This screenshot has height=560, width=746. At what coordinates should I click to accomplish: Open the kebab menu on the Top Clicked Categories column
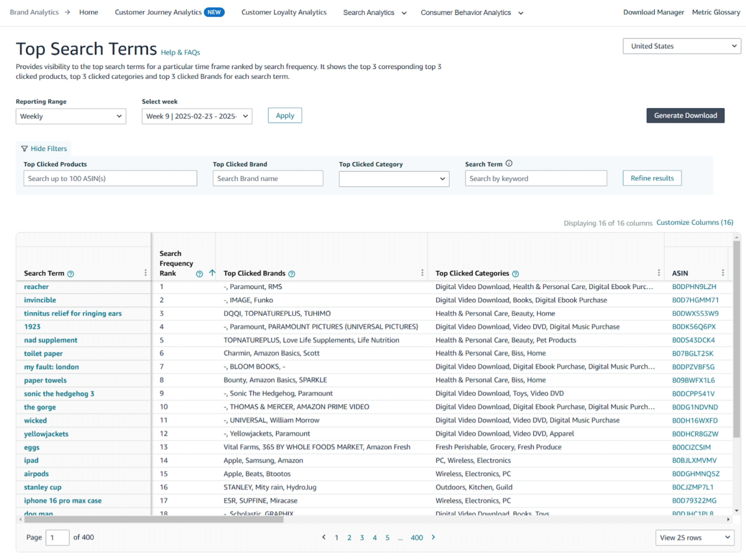click(658, 272)
